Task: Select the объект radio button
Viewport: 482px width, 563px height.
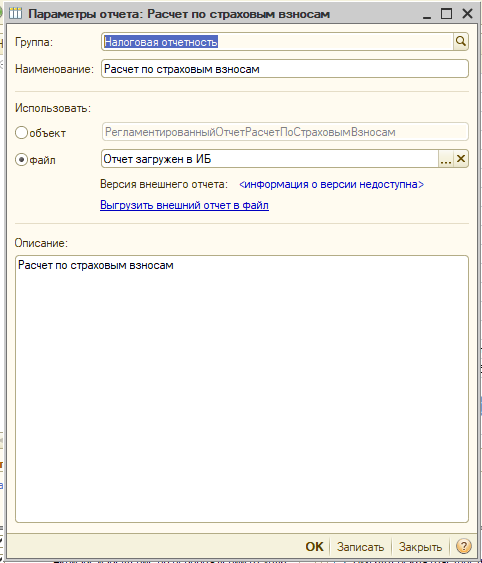Action: (x=22, y=132)
